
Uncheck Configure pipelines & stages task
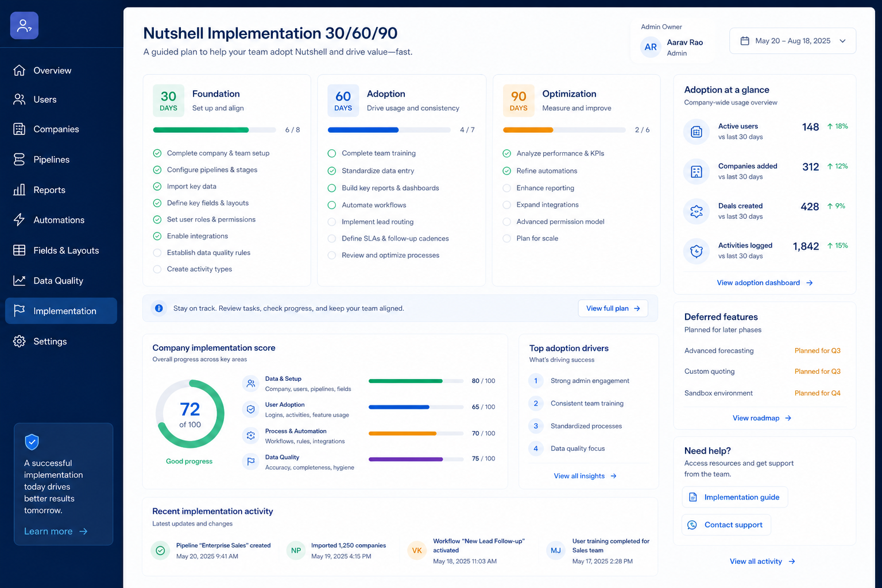pyautogui.click(x=157, y=170)
